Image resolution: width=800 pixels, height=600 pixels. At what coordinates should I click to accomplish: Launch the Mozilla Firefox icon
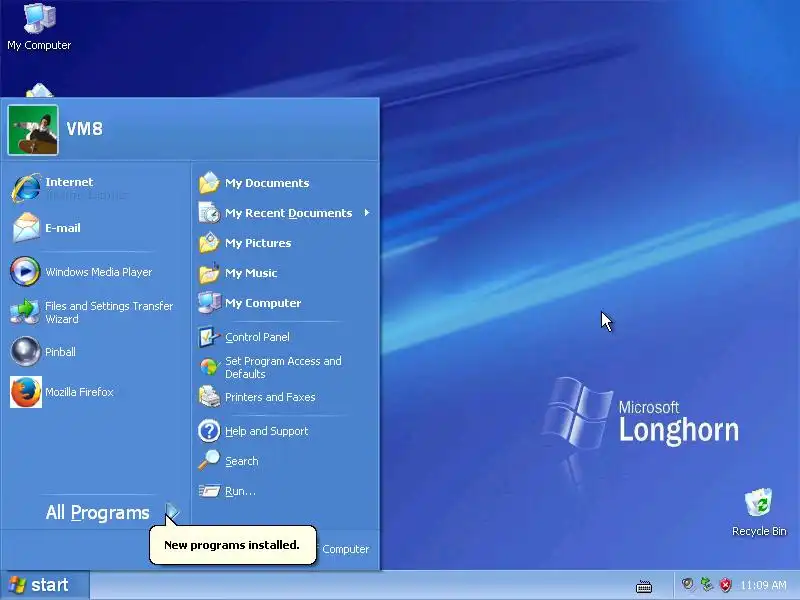(26, 392)
